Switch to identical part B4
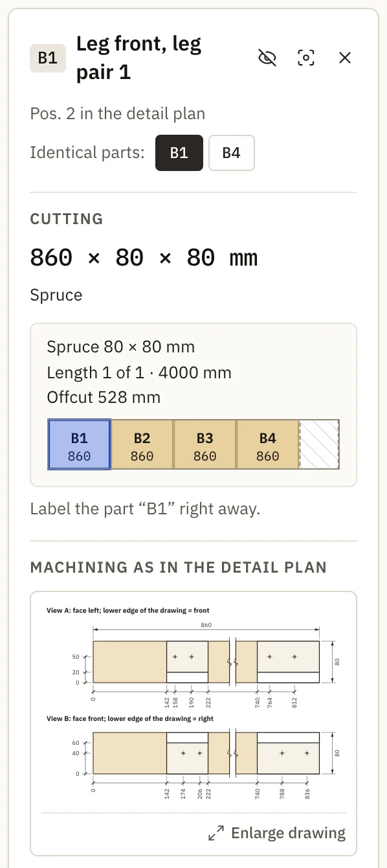Image resolution: width=387 pixels, height=868 pixels. [232, 153]
